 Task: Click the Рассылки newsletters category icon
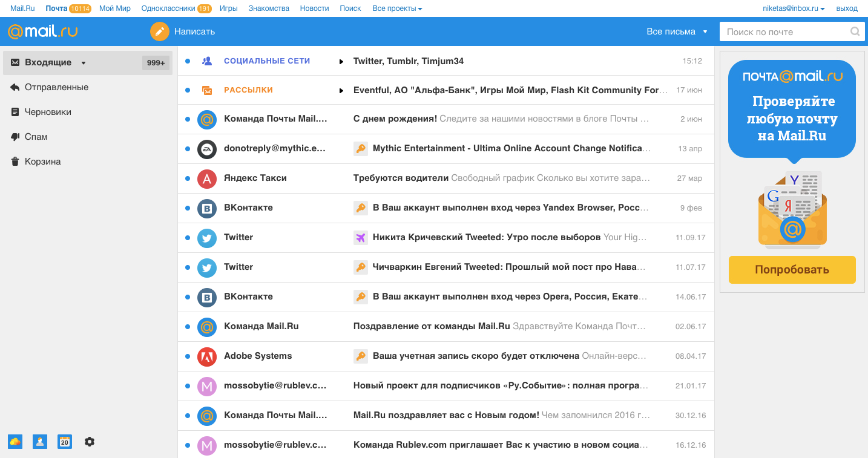[x=207, y=90]
